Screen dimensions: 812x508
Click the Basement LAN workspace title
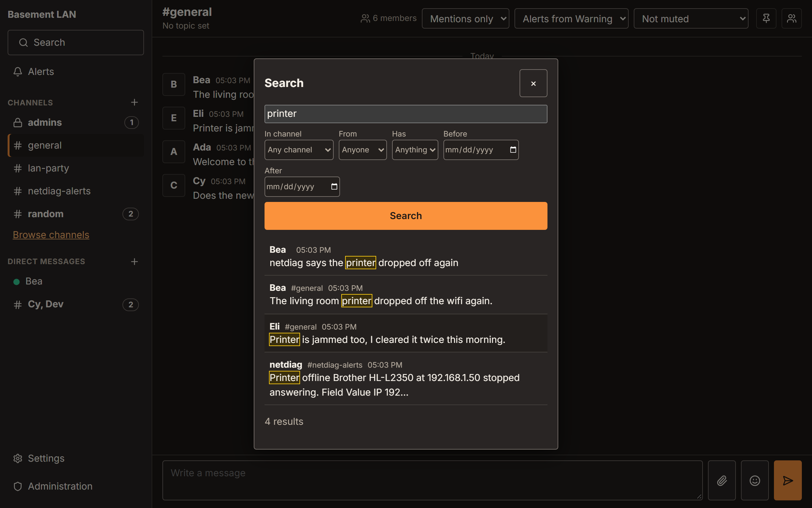pos(42,15)
